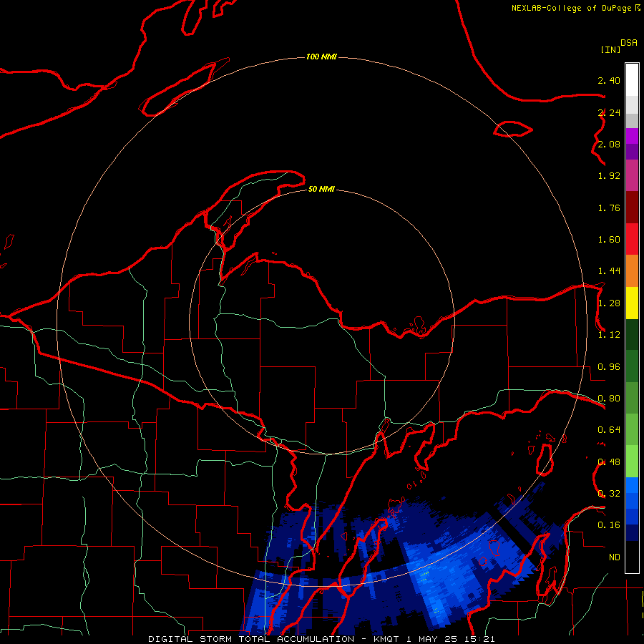Pick the white swatch on the color scale
The height and width of the screenshot is (644, 644).
coord(632,80)
